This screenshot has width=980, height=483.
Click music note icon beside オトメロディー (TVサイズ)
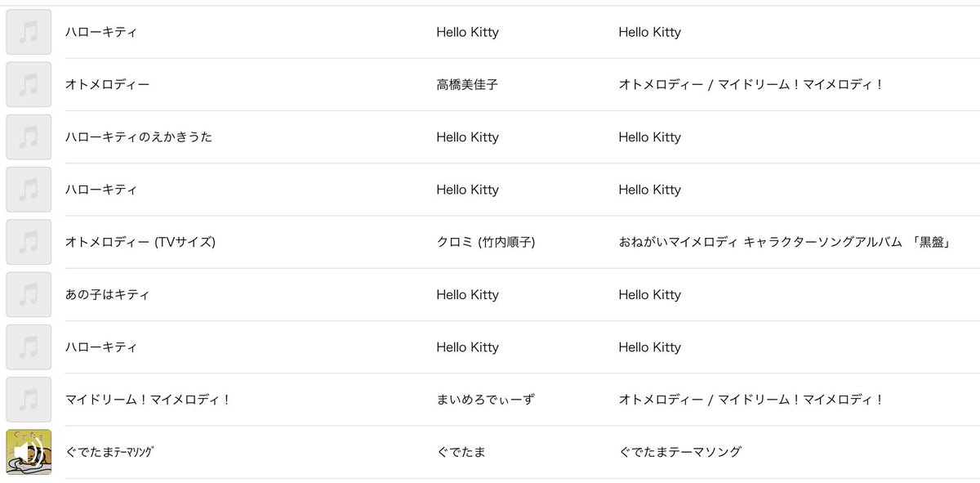pos(29,242)
